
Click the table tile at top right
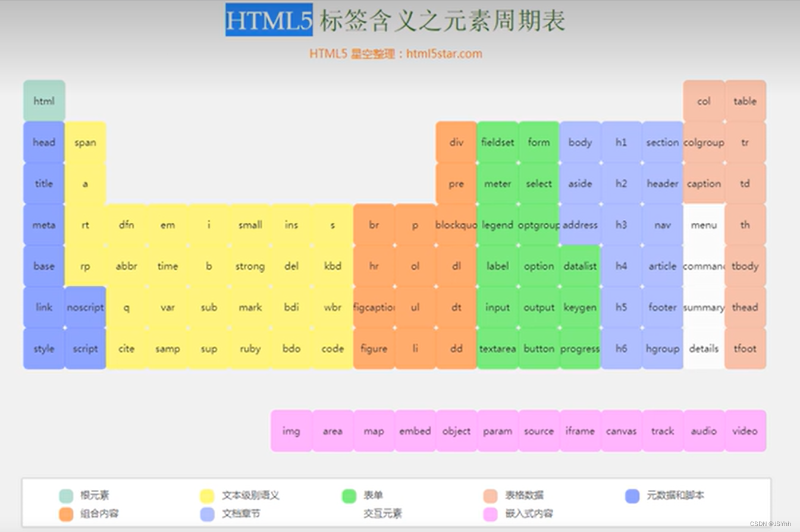coord(745,101)
